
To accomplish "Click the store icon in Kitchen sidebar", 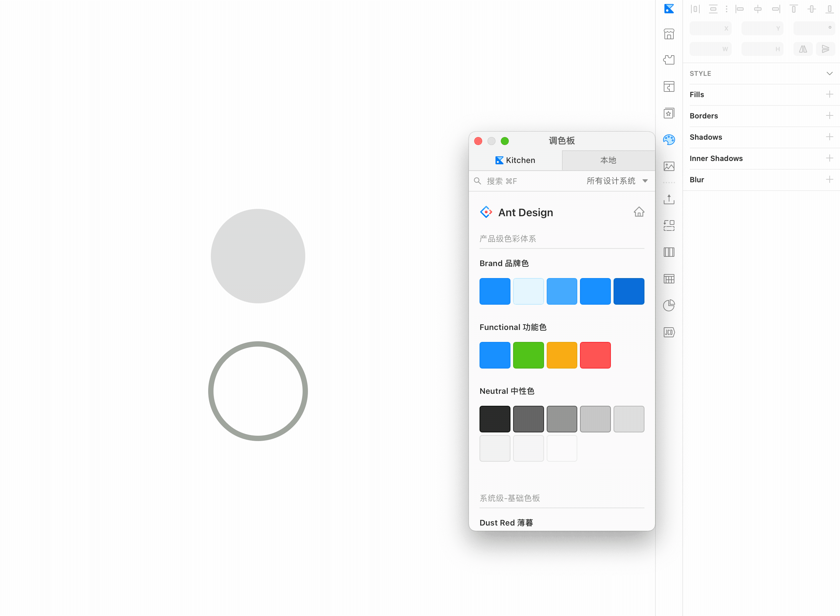I will coord(669,34).
